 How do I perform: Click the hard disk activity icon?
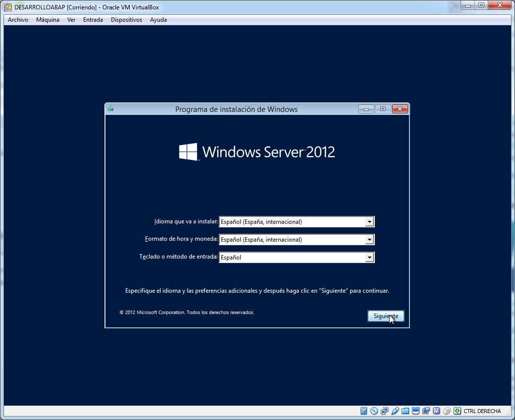[x=363, y=411]
